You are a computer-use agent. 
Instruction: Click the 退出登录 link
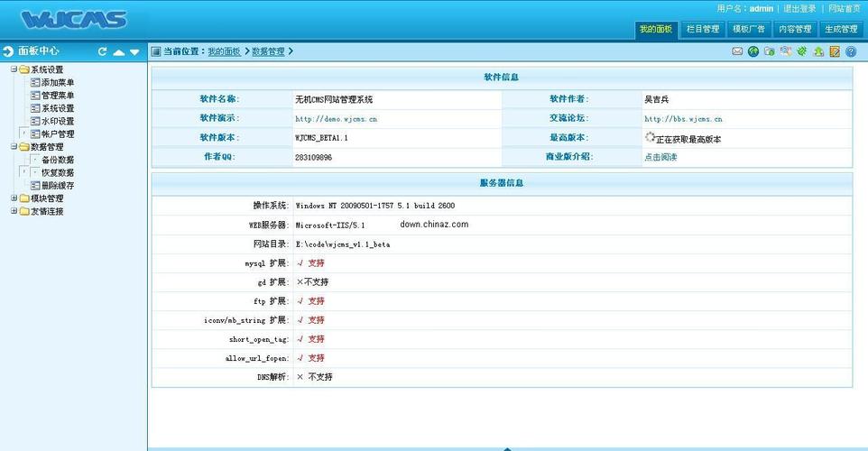pos(799,8)
